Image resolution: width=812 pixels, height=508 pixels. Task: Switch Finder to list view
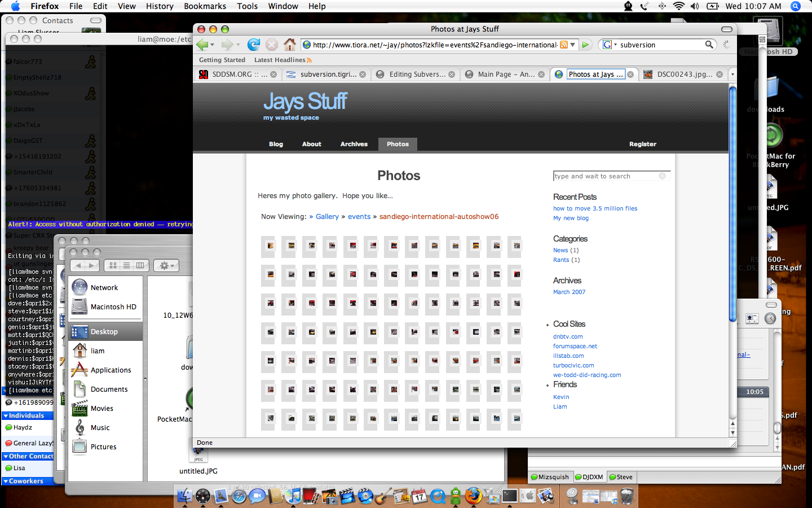coord(126,265)
